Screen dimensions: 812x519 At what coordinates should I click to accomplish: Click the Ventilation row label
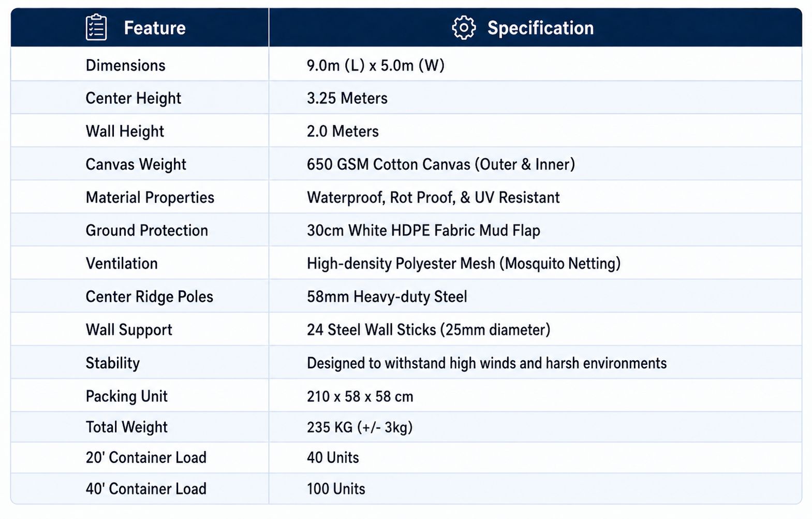(122, 264)
